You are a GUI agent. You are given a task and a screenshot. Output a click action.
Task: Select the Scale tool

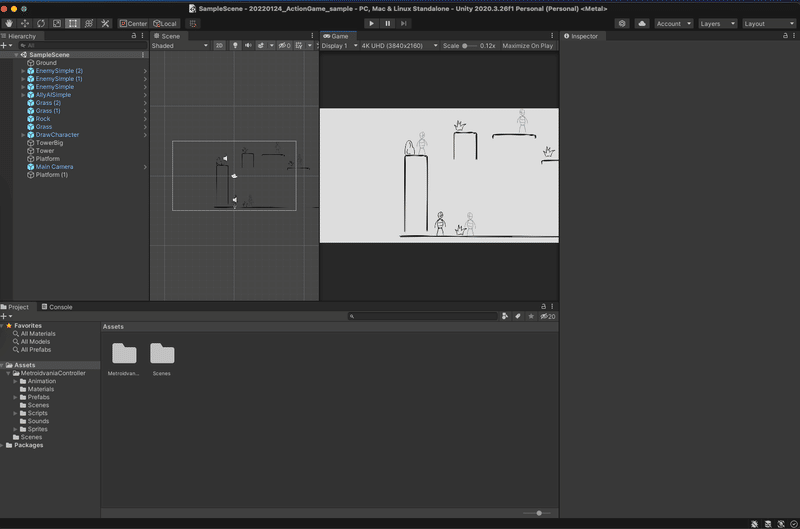(x=57, y=23)
